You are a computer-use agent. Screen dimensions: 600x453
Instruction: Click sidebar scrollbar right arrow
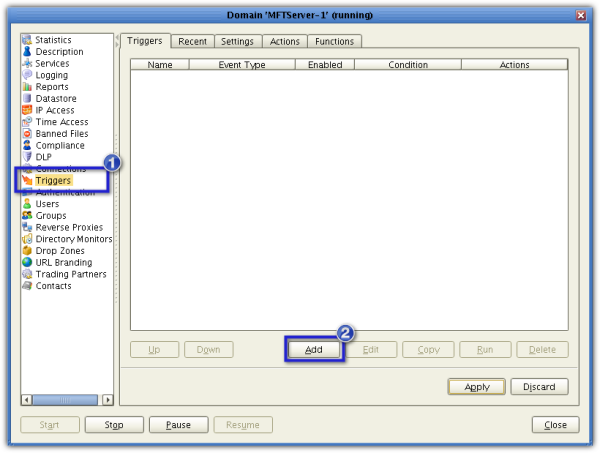[x=108, y=400]
